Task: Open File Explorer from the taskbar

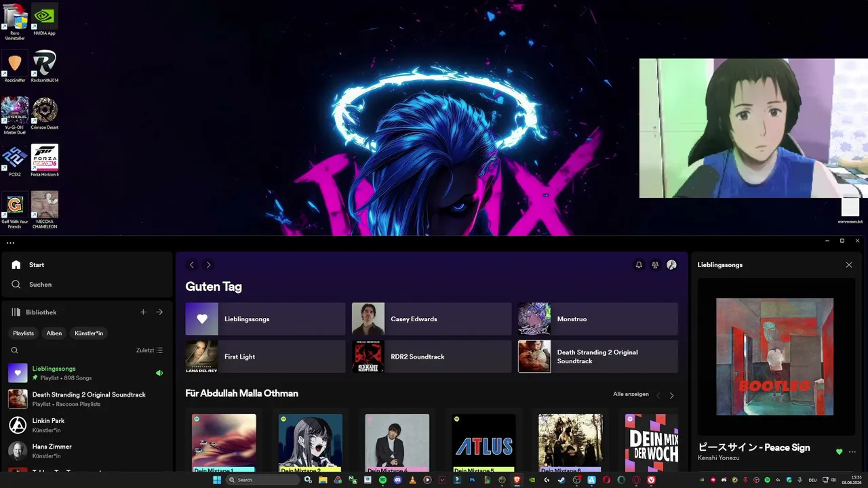Action: tap(323, 480)
